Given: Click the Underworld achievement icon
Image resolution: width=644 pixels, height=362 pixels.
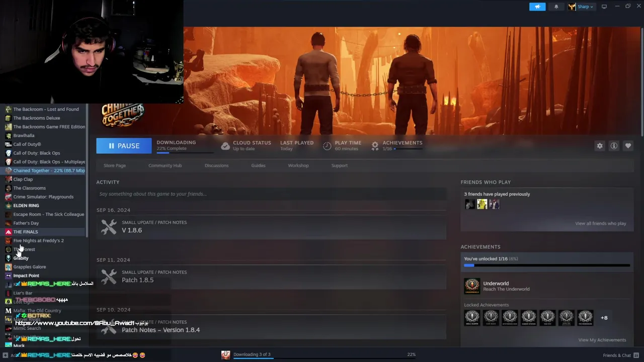Looking at the screenshot, I should 472,286.
